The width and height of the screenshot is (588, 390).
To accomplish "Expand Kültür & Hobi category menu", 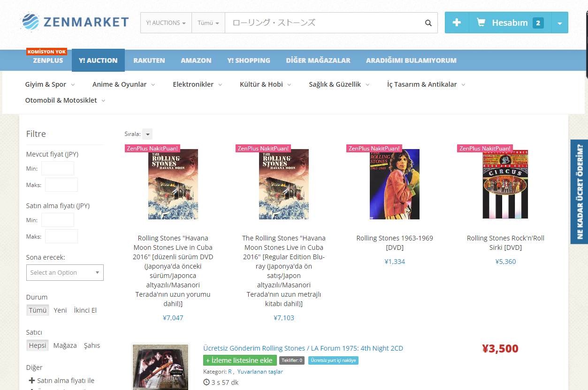I will tap(266, 84).
